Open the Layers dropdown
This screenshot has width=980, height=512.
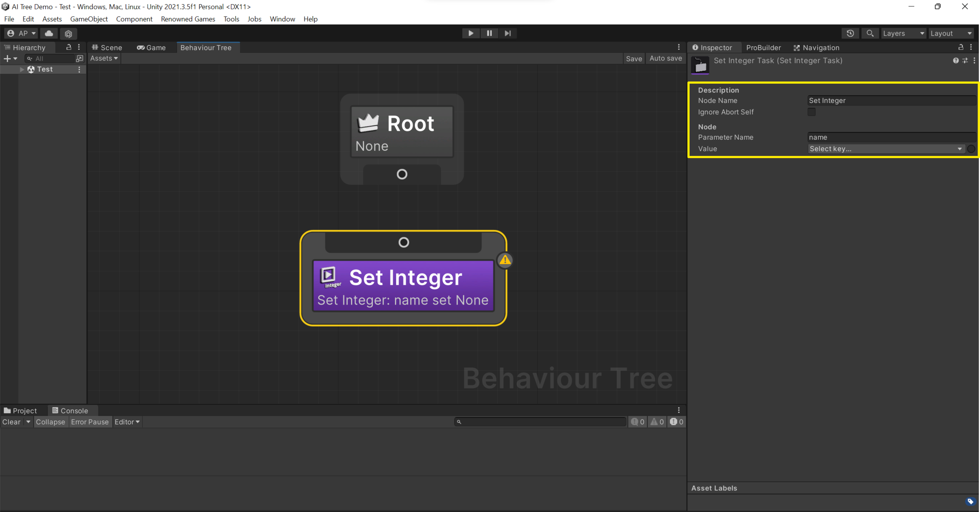tap(903, 33)
